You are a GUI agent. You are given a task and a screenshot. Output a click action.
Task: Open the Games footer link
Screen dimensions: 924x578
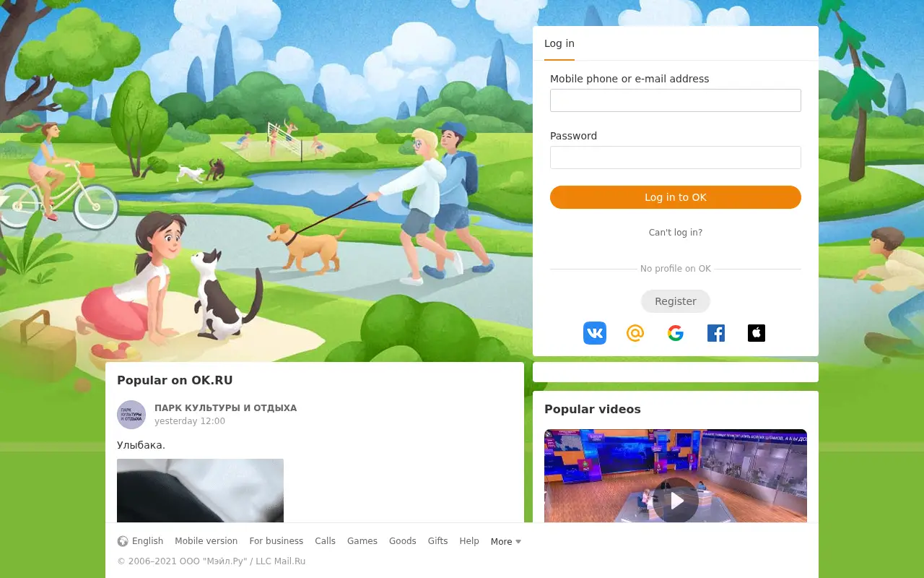coord(362,541)
